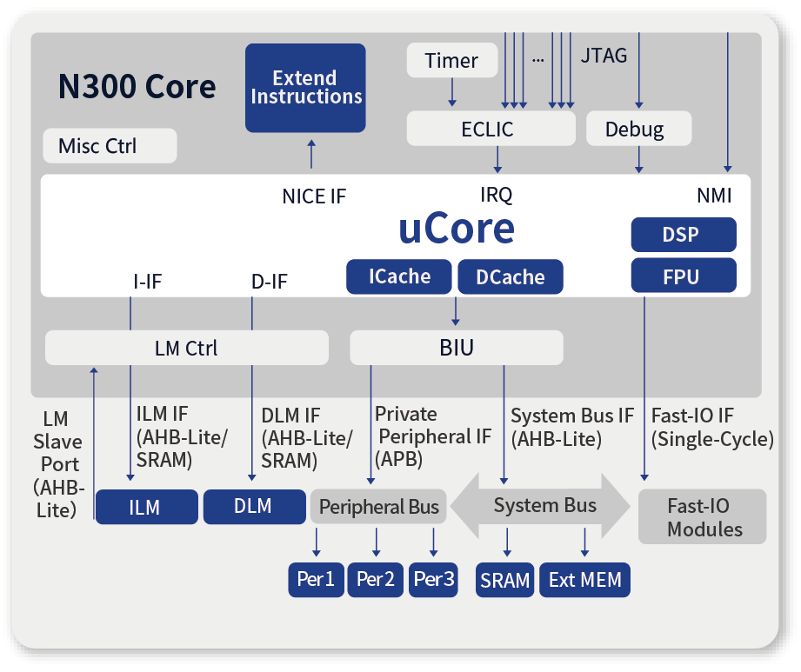Select the ICache block
801x672 pixels.
(x=399, y=276)
